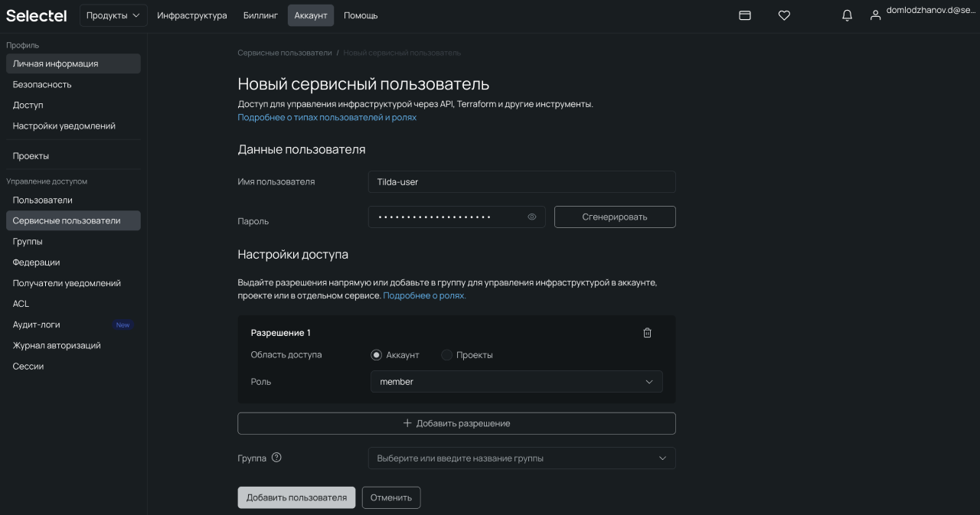
Task: Open the Подробнее о ролях link
Action: (x=424, y=294)
